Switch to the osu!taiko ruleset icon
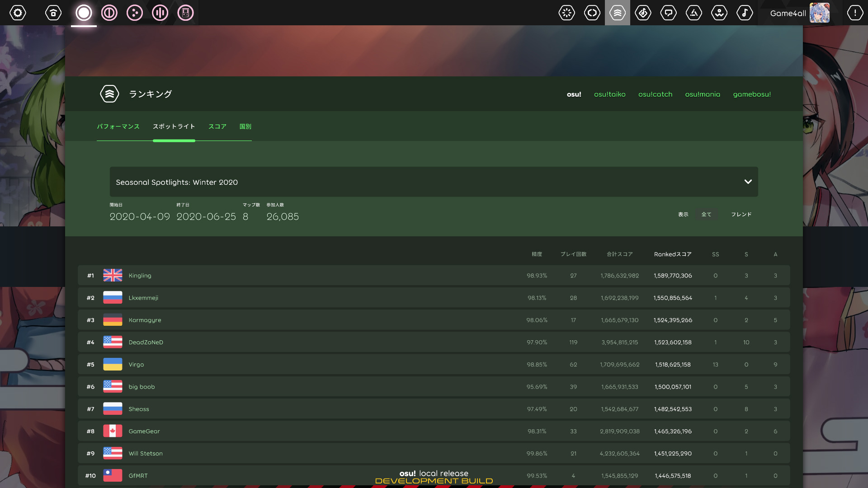868x488 pixels. click(x=109, y=13)
